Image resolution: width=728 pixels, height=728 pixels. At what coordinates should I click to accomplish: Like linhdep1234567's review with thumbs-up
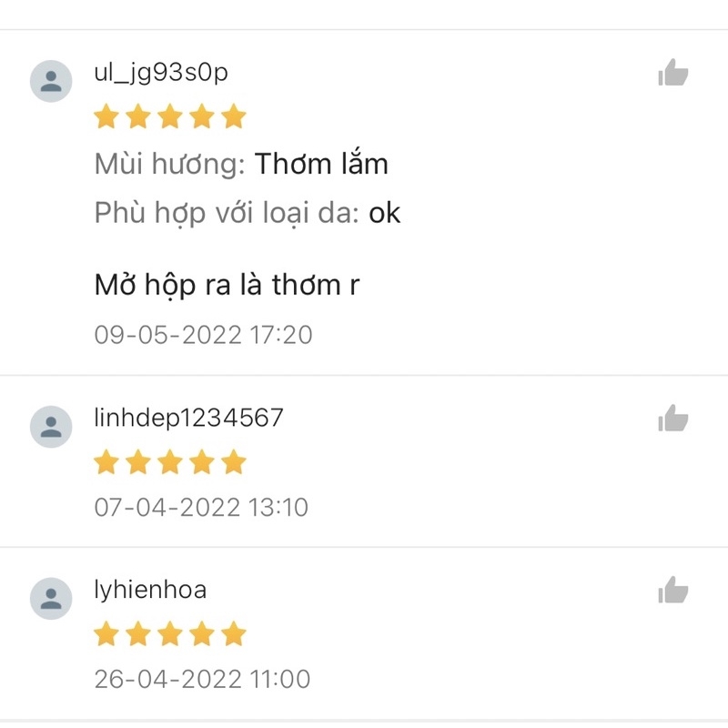[x=673, y=419]
